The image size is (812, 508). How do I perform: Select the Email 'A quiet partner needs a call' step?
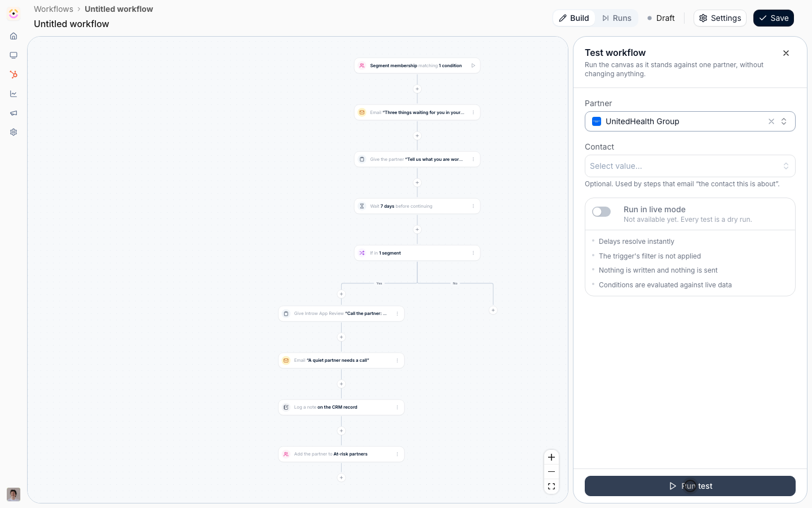click(x=341, y=360)
